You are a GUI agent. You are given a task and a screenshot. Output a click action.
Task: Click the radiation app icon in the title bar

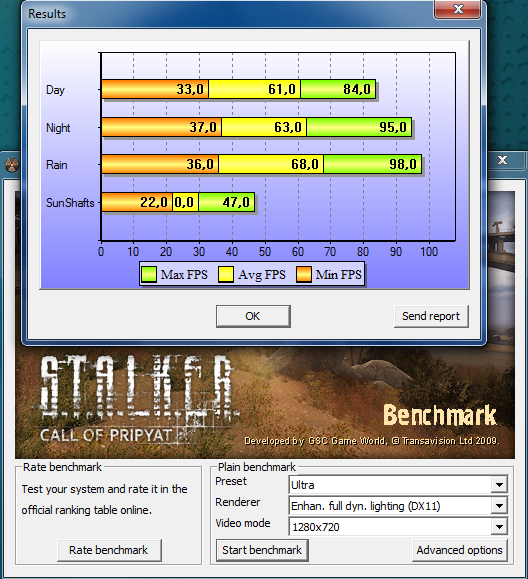[x=11, y=164]
